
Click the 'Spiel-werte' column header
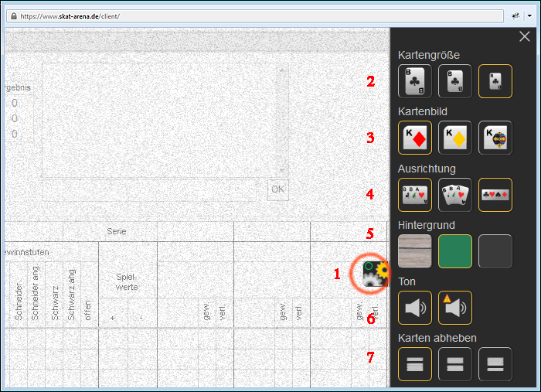127,282
